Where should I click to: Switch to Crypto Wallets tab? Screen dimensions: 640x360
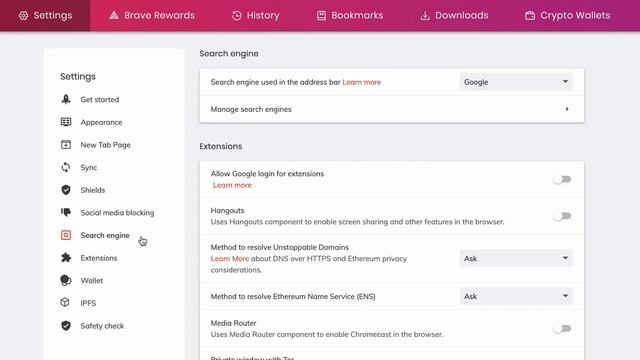(x=567, y=16)
